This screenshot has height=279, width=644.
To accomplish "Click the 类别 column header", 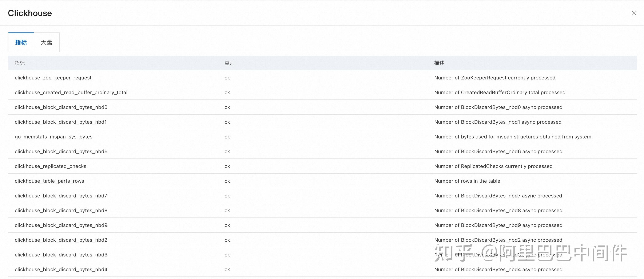I will click(x=229, y=63).
